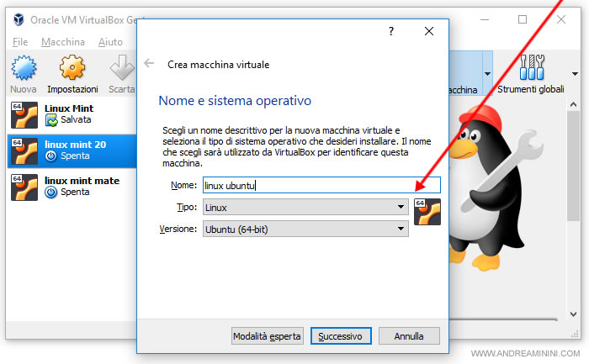589x364 pixels.
Task: Click the Nome text field
Action: [321, 186]
